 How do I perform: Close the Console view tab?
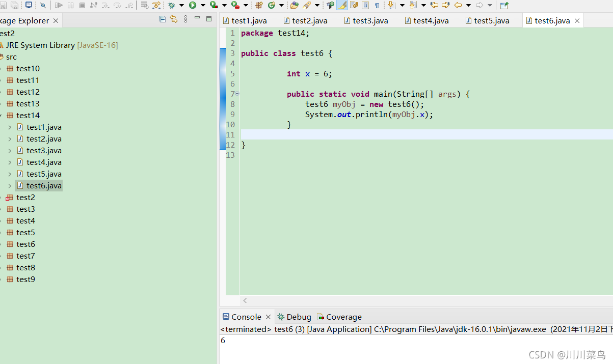pyautogui.click(x=268, y=317)
